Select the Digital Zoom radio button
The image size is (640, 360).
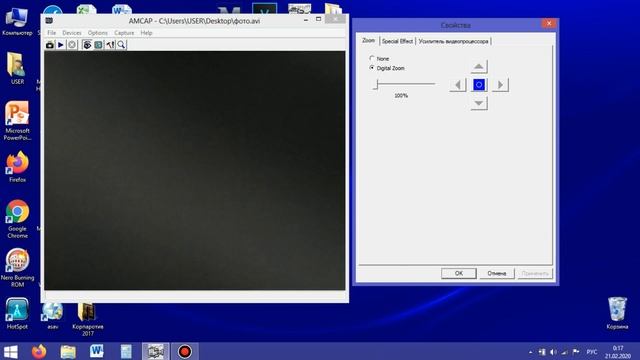[x=372, y=68]
